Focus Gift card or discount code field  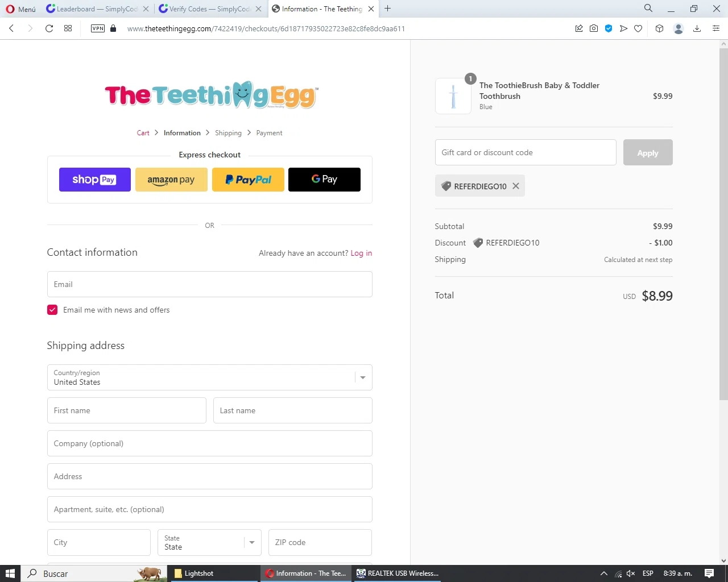click(526, 152)
